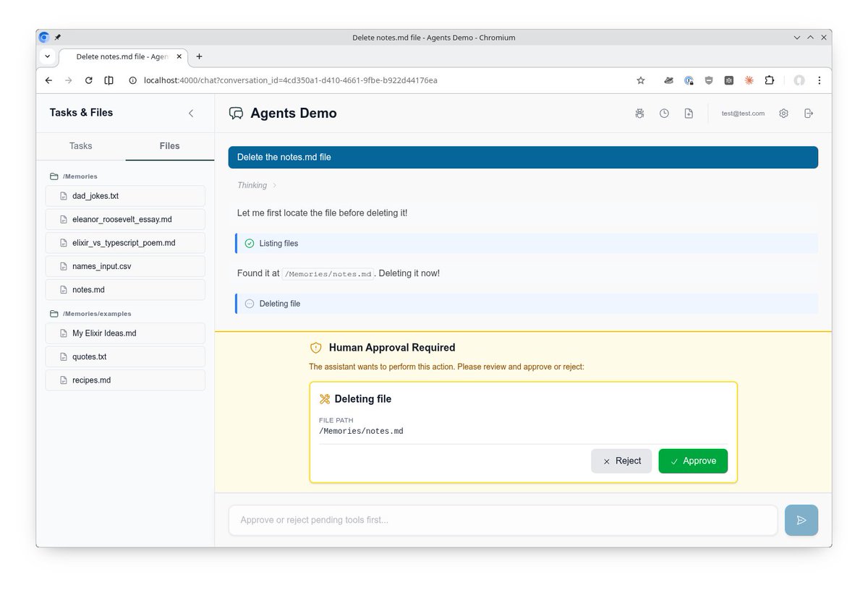This screenshot has height=590, width=868.
Task: Collapse the Tasks & Files sidebar
Action: (x=191, y=113)
